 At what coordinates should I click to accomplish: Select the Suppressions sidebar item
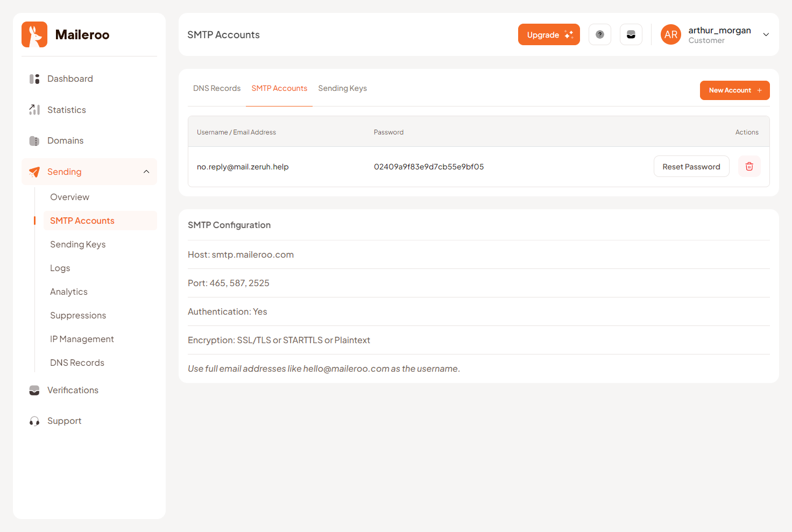point(78,315)
